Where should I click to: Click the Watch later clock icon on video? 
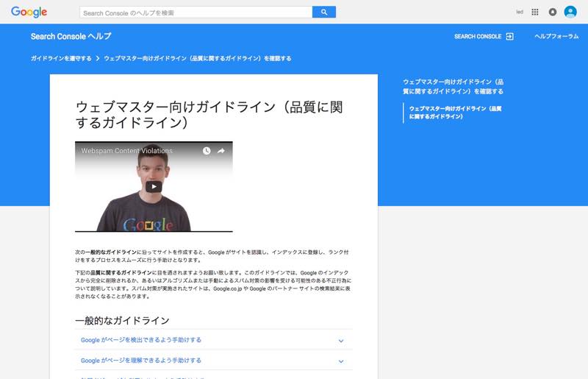click(x=207, y=151)
